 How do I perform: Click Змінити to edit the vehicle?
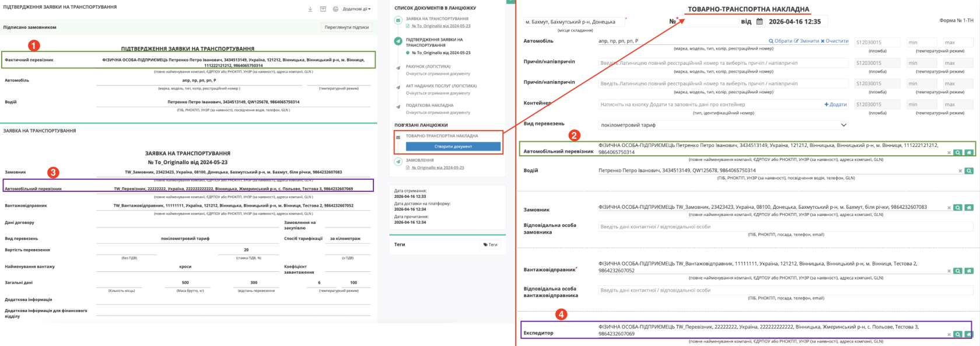807,41
